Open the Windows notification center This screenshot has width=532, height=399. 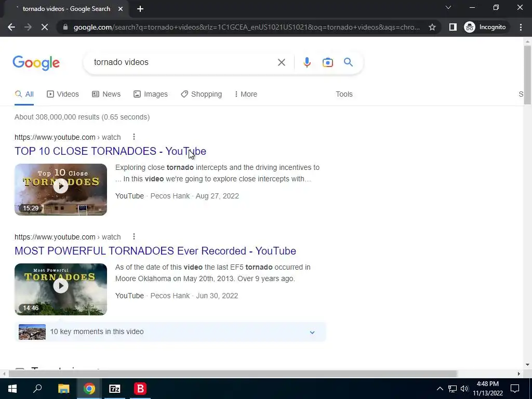[x=515, y=389]
